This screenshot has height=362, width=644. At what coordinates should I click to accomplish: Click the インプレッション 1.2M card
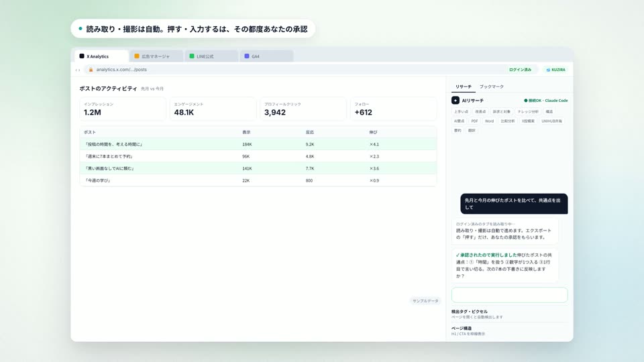coord(122,109)
